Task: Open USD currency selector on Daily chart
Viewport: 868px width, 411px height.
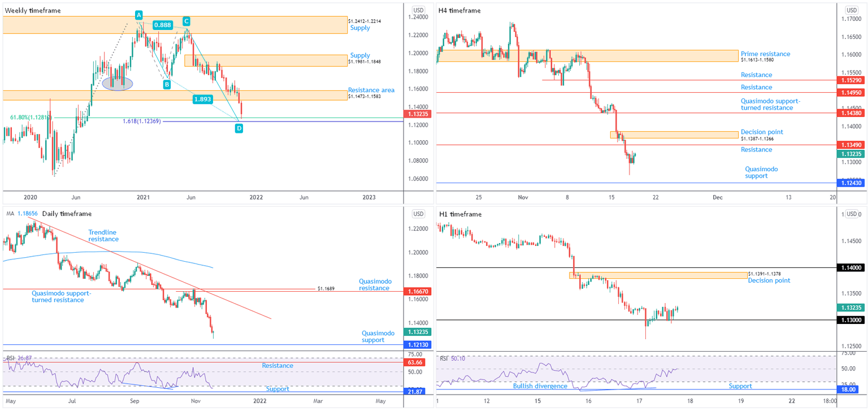Action: pyautogui.click(x=418, y=214)
